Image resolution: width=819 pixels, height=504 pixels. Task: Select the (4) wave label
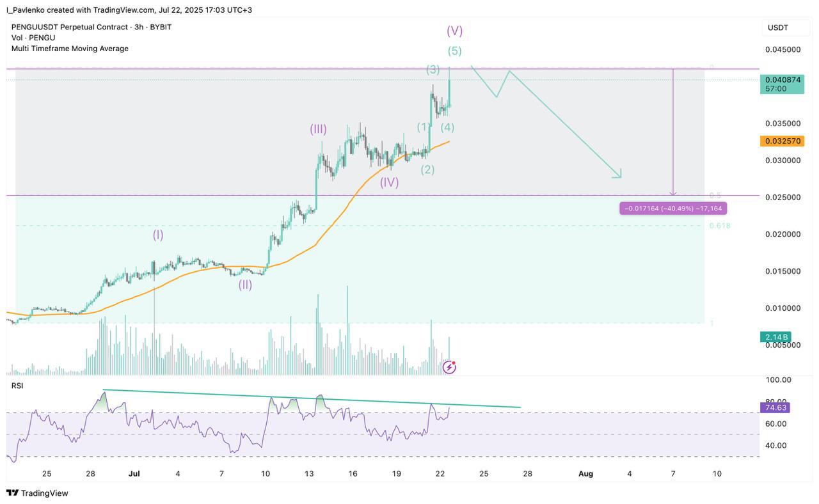click(x=447, y=127)
